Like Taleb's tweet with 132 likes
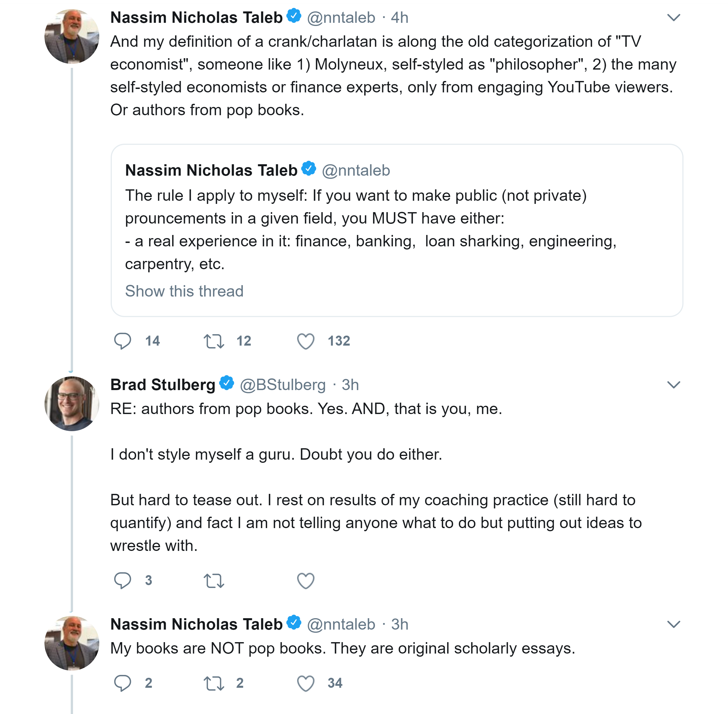 306,341
